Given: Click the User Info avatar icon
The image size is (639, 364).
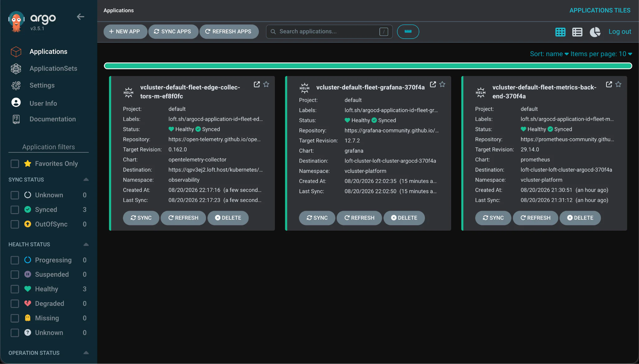Looking at the screenshot, I should 16,103.
